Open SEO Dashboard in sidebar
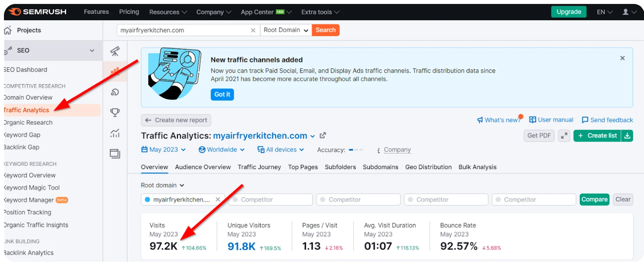The height and width of the screenshot is (266, 644). 26,70
